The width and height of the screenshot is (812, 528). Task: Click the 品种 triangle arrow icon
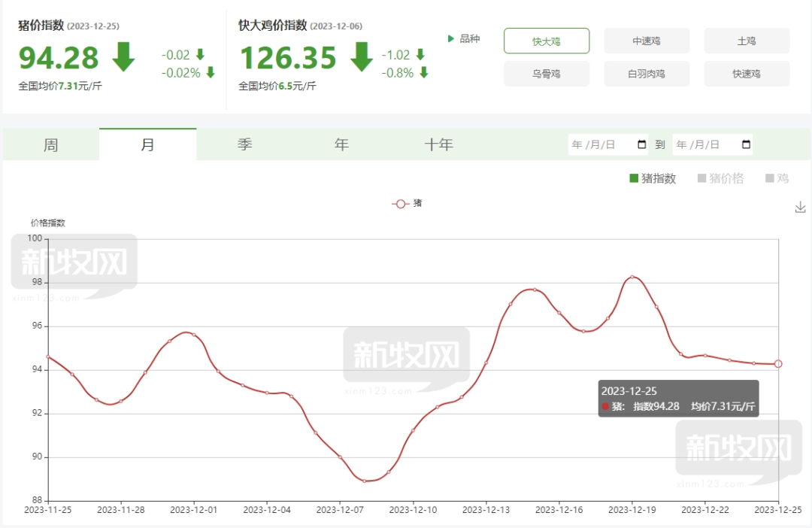[x=450, y=39]
